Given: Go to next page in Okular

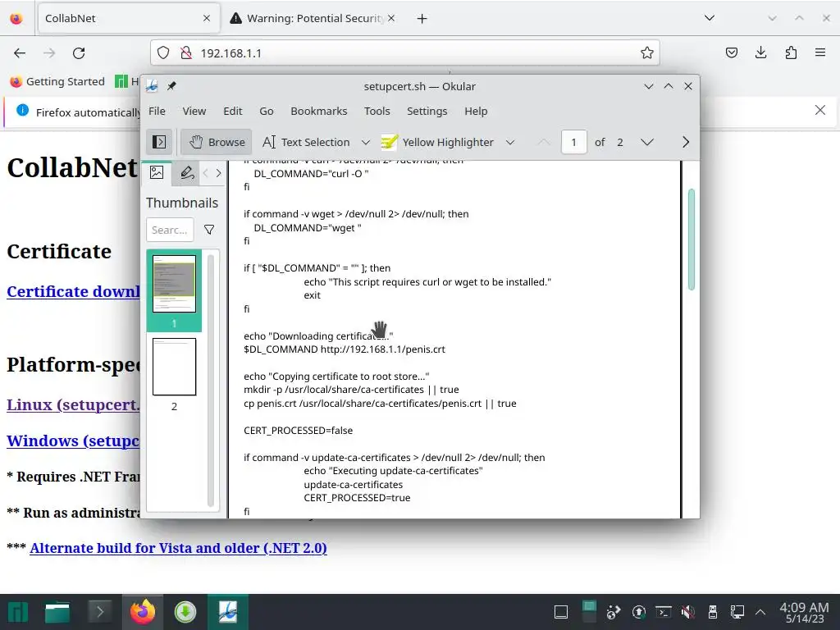Looking at the screenshot, I should click(x=647, y=142).
